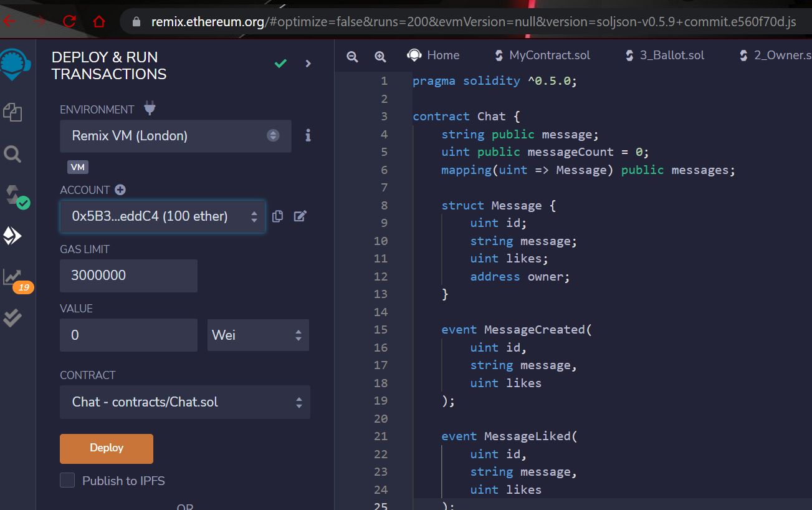The height and width of the screenshot is (510, 812).
Task: Zoom out the editor font
Action: click(x=352, y=56)
